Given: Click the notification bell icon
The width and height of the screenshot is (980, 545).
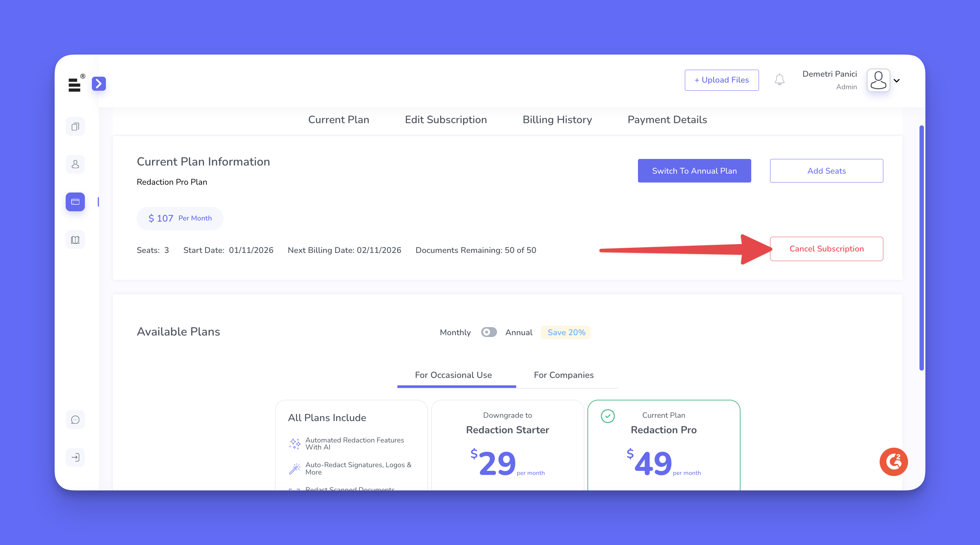Looking at the screenshot, I should [x=780, y=80].
